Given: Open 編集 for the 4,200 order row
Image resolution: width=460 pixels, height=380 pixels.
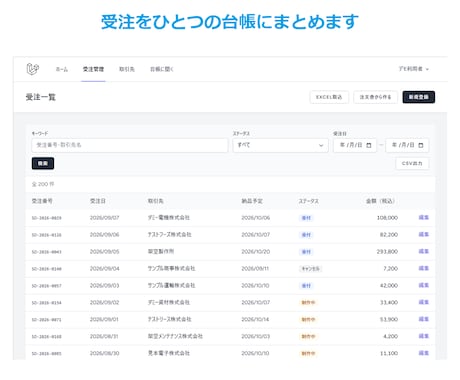Looking at the screenshot, I should 424,336.
